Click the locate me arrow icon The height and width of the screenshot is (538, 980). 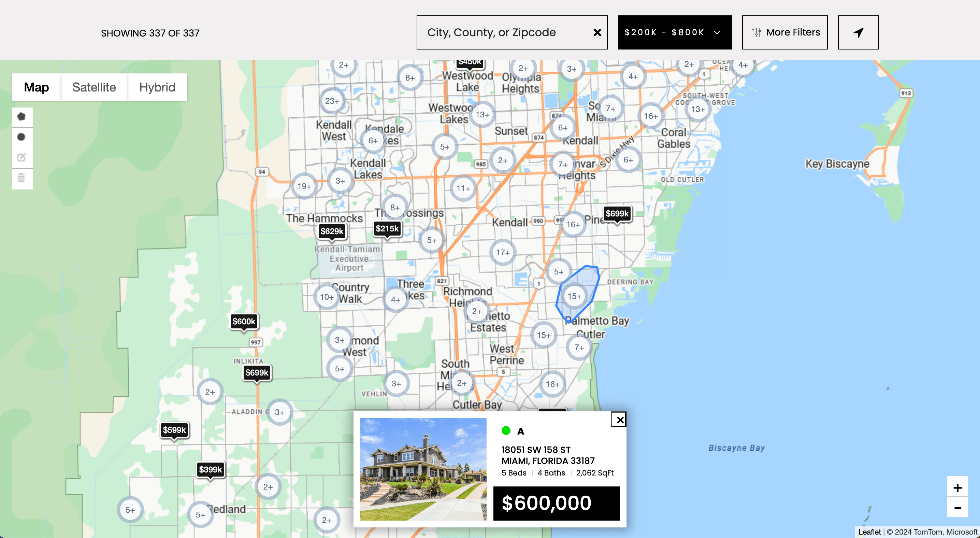(858, 32)
